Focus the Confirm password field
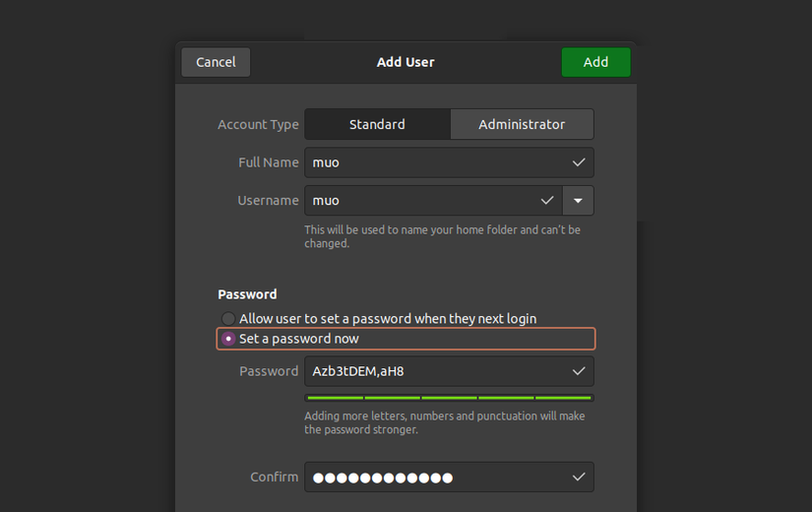 pos(433,478)
